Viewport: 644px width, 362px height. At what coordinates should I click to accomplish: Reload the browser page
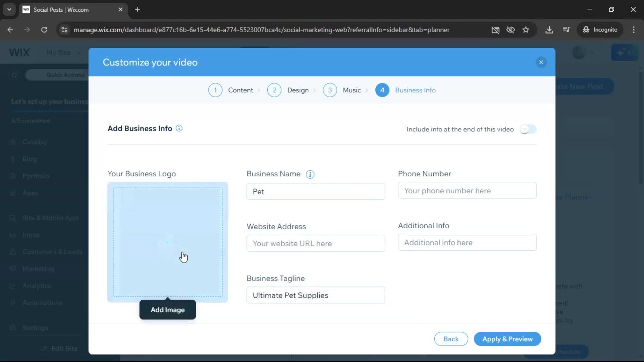click(44, 30)
